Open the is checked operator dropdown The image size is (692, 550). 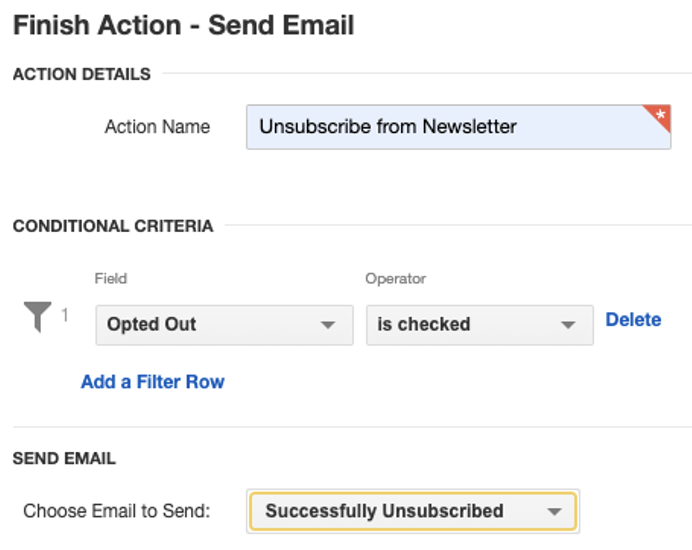pos(480,325)
